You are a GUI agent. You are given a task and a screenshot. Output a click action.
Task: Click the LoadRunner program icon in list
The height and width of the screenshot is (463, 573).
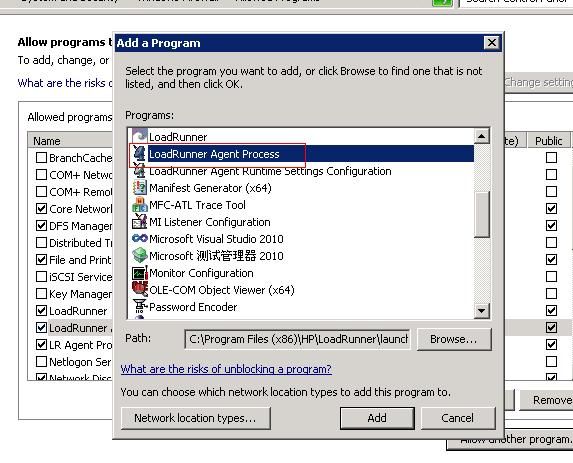tap(139, 136)
